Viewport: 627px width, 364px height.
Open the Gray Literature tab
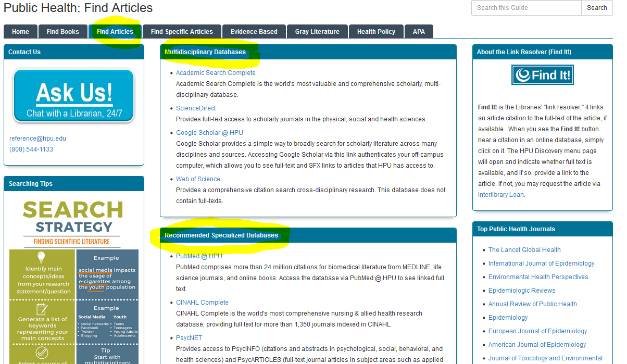point(317,31)
